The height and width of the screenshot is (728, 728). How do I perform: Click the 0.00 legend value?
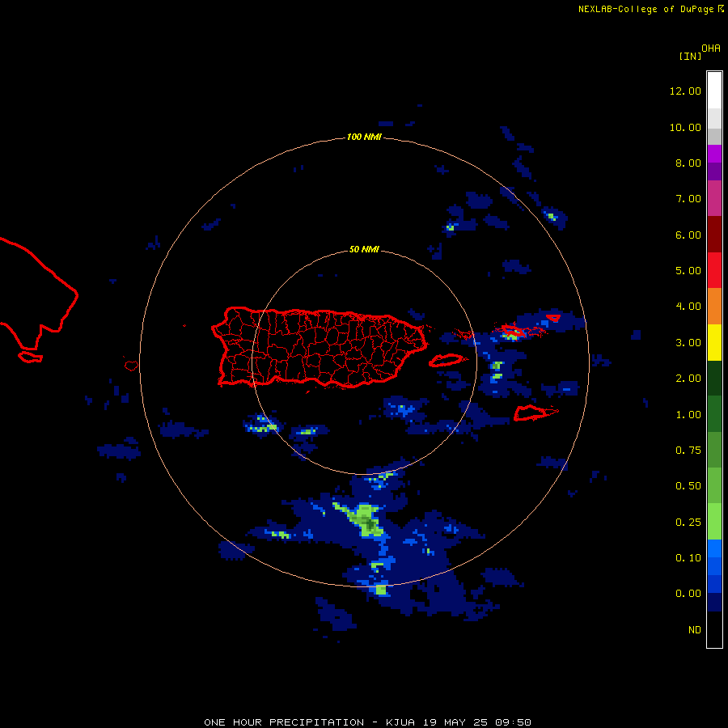coord(688,594)
